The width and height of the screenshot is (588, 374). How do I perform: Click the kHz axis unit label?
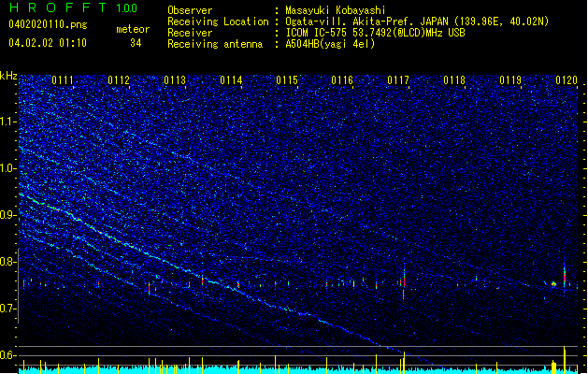8,76
